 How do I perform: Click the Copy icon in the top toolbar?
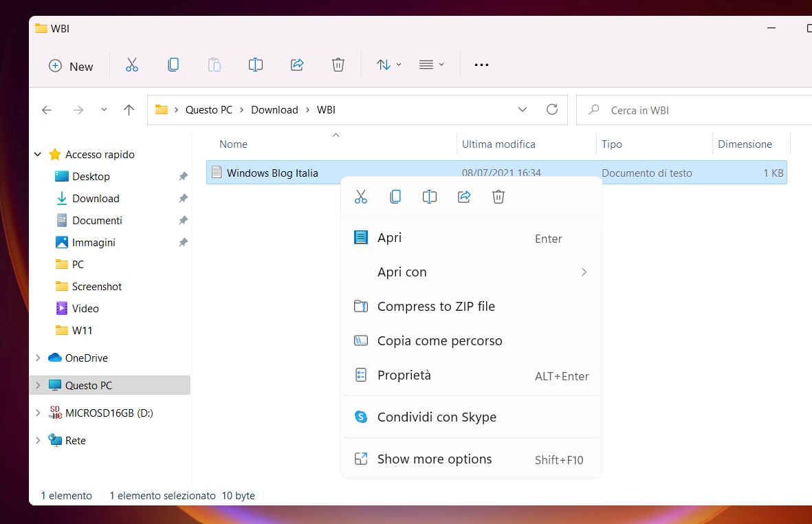coord(173,65)
